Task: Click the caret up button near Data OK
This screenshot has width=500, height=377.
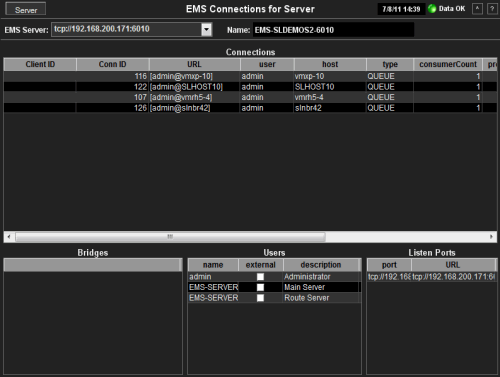Action: point(477,9)
